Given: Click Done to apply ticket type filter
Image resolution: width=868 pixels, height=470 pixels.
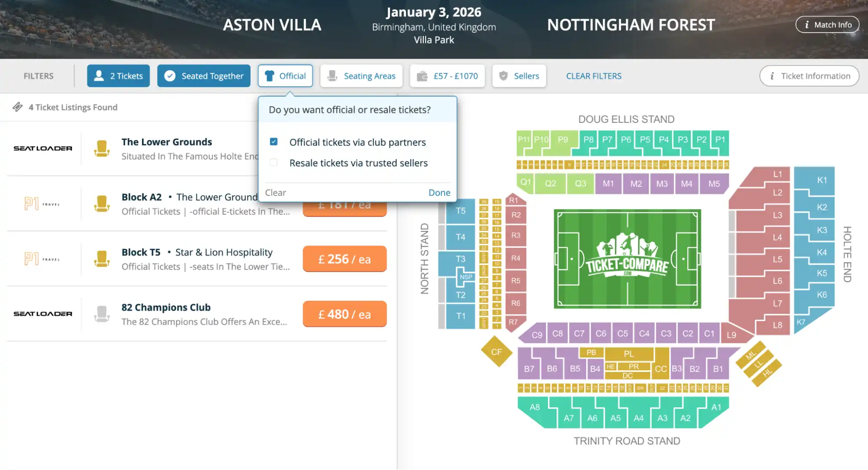Looking at the screenshot, I should [439, 192].
